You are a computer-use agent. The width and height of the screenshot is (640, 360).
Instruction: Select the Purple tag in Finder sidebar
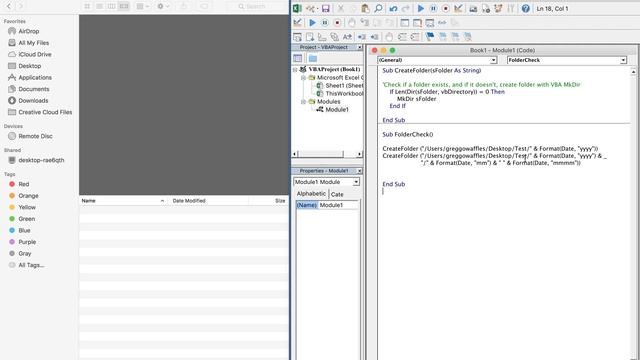click(27, 242)
